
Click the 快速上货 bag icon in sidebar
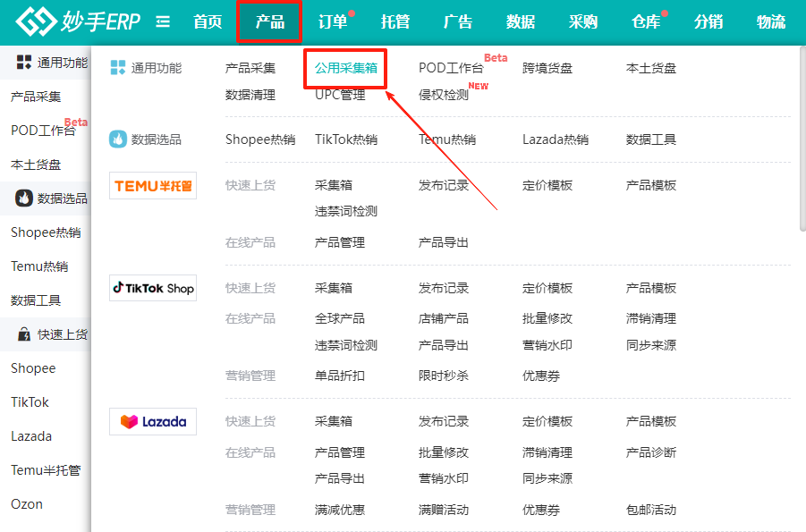24,334
